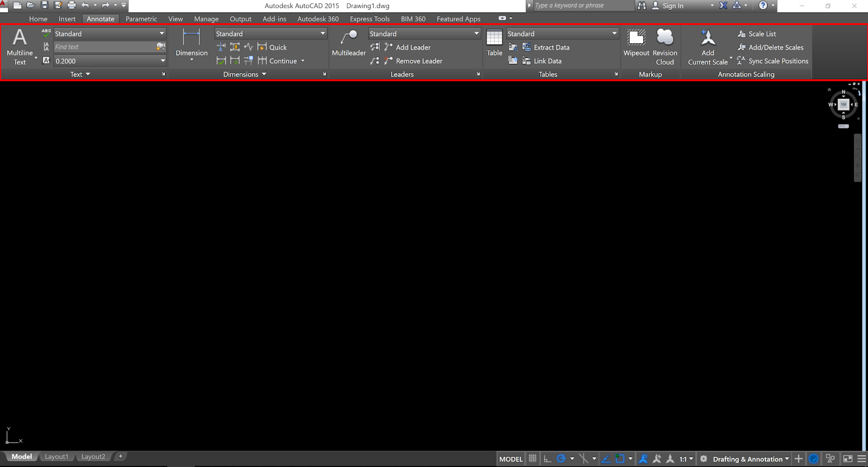Open the text style Standard dropdown

click(110, 34)
